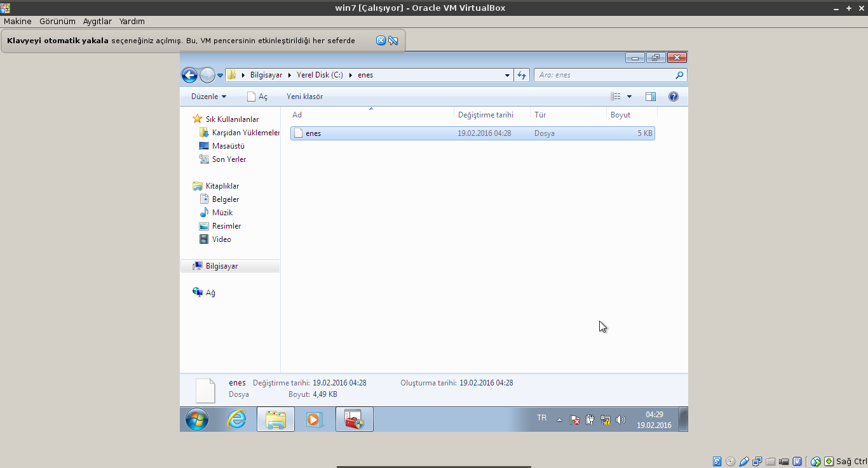Screen dimensions: 868x468
Task: Click the VirtualBox video capture status icon
Action: coord(783,461)
